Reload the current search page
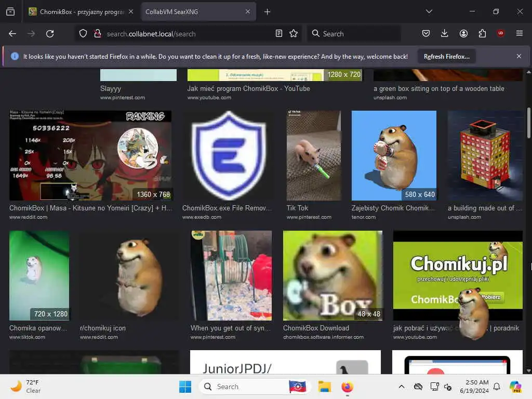 50,34
